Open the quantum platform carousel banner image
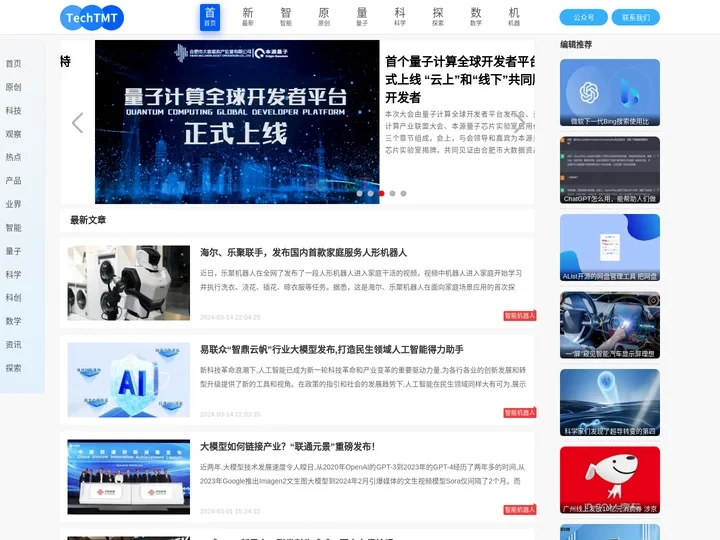The height and width of the screenshot is (540, 720). (237, 122)
